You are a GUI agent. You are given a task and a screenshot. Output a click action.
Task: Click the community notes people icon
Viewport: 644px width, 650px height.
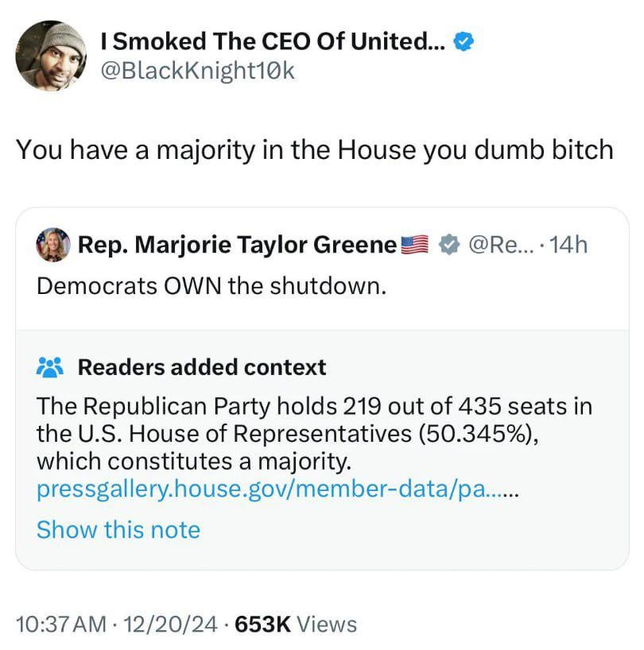click(x=50, y=367)
